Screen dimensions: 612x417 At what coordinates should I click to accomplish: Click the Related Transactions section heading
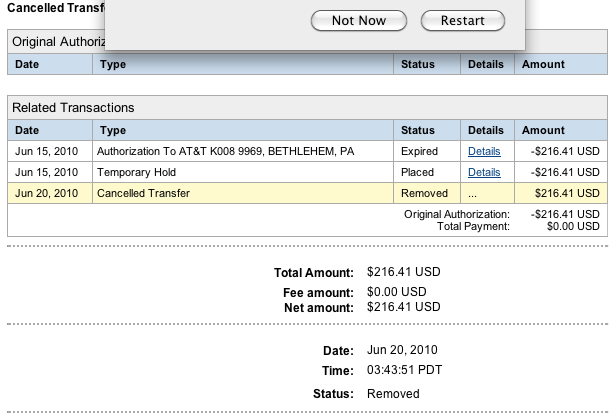pos(74,108)
